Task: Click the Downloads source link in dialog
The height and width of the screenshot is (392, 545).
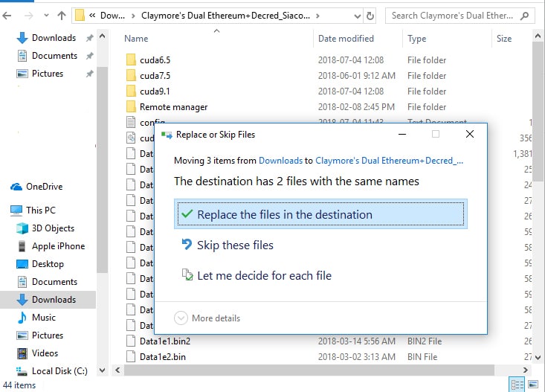Action: (280, 160)
